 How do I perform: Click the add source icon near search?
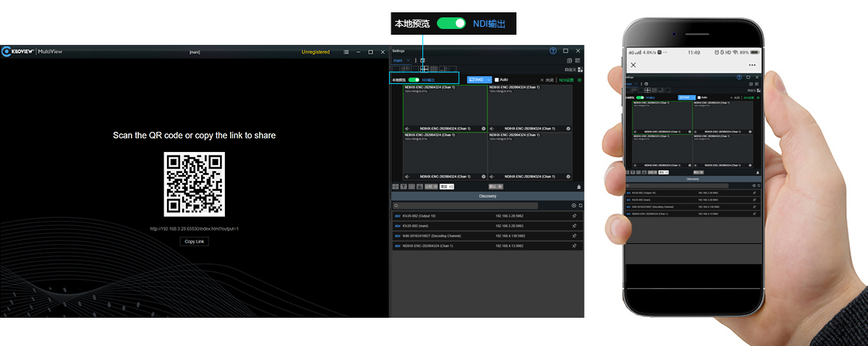click(x=574, y=206)
